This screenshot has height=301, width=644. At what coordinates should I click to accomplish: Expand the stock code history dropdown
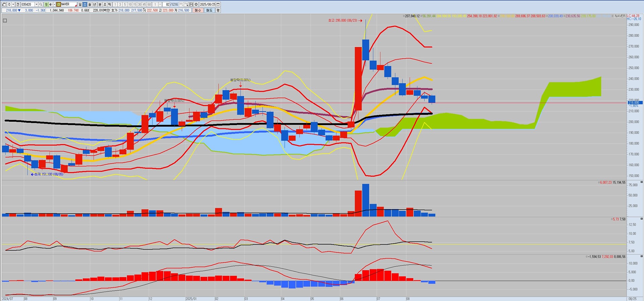click(x=36, y=4)
